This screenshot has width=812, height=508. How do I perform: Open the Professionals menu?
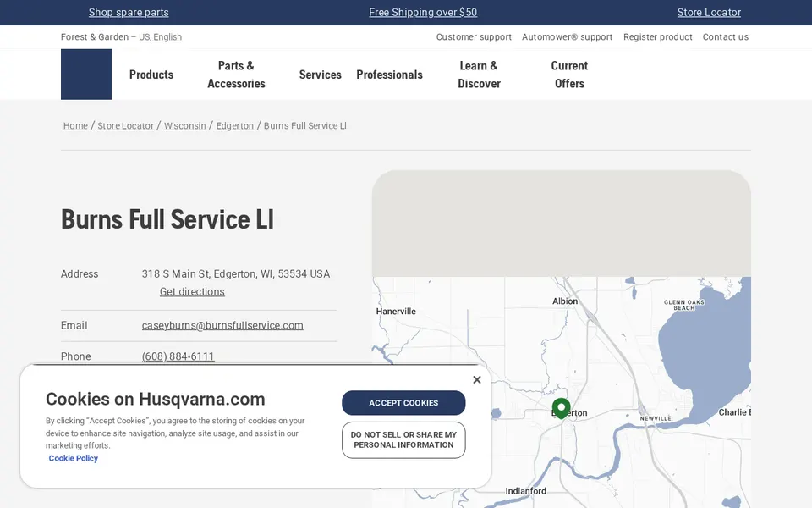tap(389, 75)
